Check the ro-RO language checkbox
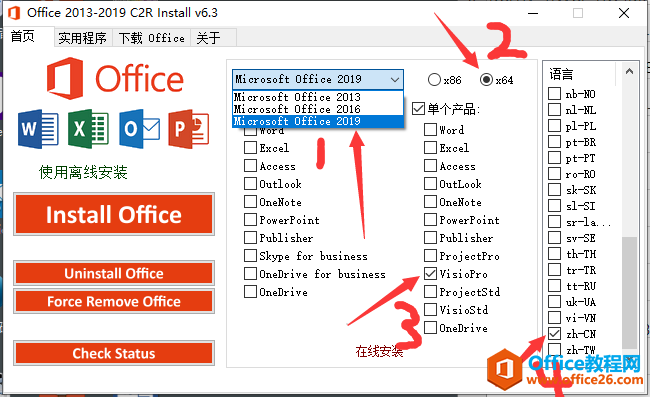The image size is (650, 397). pos(554,174)
